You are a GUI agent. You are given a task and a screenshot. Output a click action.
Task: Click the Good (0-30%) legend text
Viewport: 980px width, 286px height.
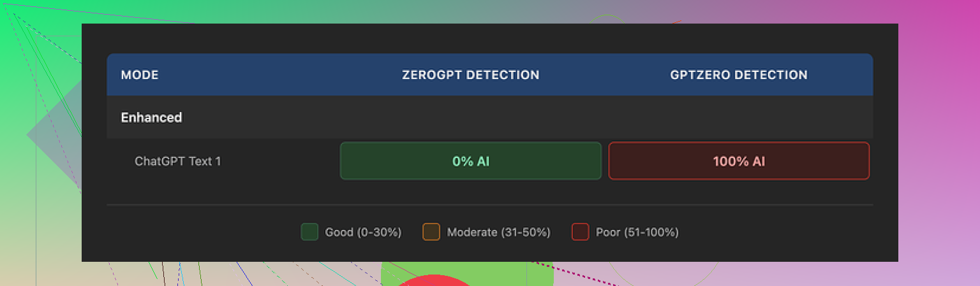(363, 232)
